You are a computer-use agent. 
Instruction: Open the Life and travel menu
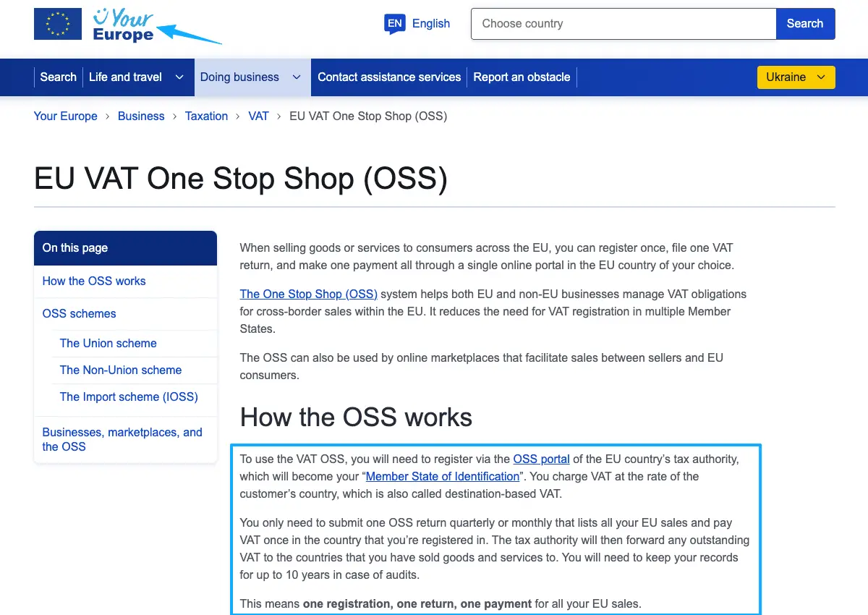[125, 77]
